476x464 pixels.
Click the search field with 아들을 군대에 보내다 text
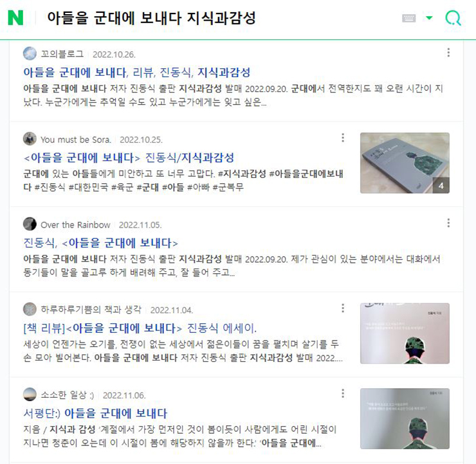(x=212, y=18)
